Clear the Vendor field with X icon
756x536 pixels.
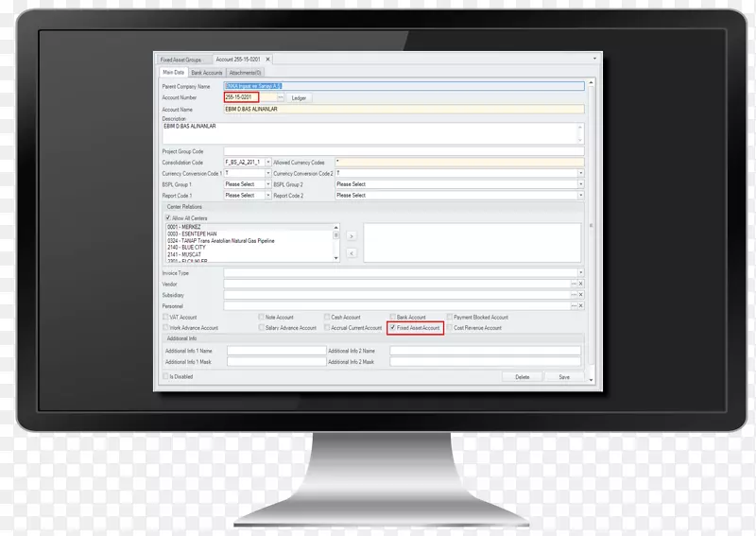click(x=580, y=284)
